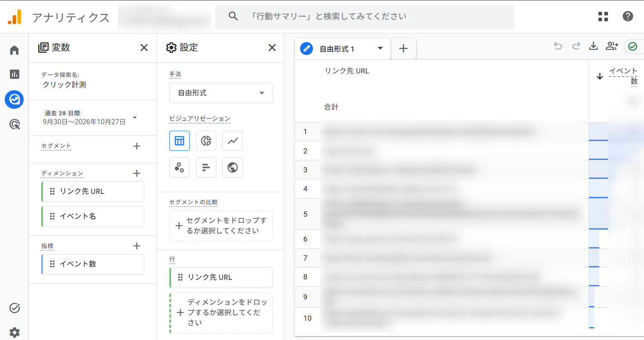Viewport: 644px width, 340px height.
Task: Undo the last change
Action: pyautogui.click(x=558, y=46)
